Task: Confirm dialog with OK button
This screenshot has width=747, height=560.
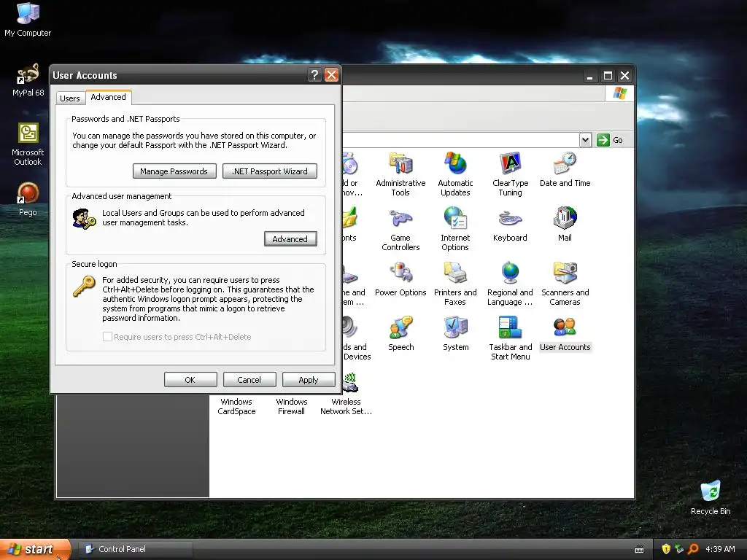Action: pyautogui.click(x=190, y=379)
